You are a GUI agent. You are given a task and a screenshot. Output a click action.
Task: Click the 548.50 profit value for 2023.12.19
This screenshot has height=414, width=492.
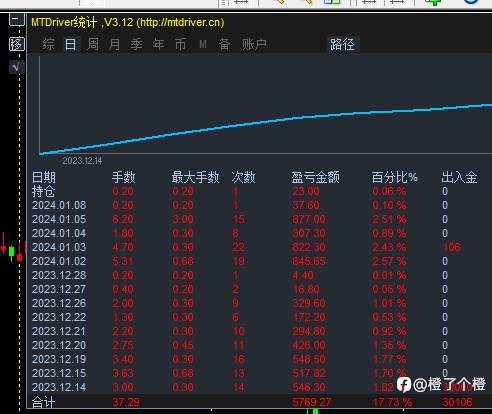(309, 359)
